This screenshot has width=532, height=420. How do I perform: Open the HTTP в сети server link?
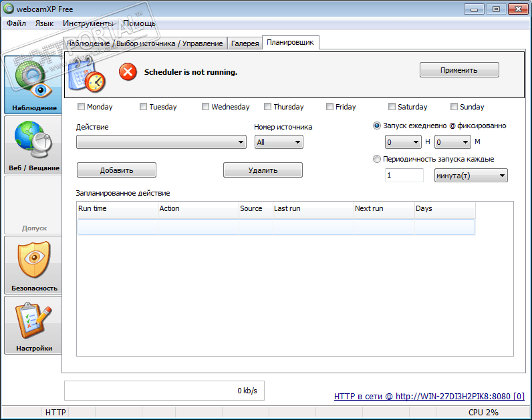pyautogui.click(x=429, y=396)
